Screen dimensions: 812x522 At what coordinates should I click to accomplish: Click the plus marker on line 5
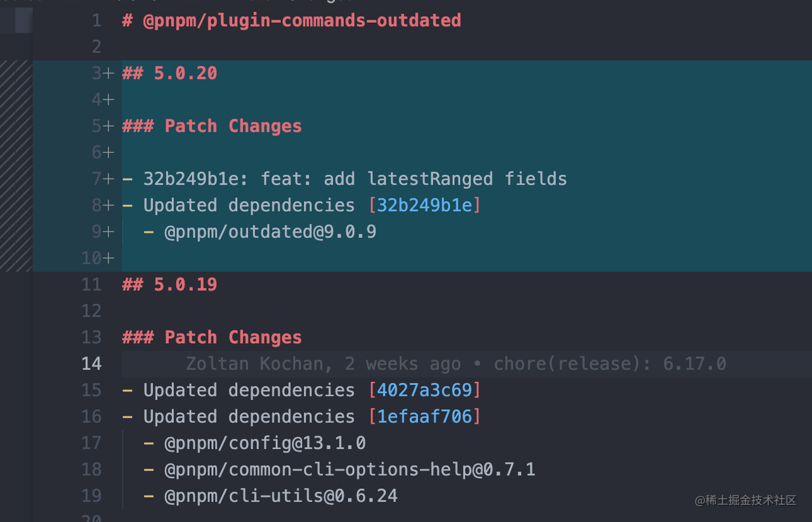point(108,126)
